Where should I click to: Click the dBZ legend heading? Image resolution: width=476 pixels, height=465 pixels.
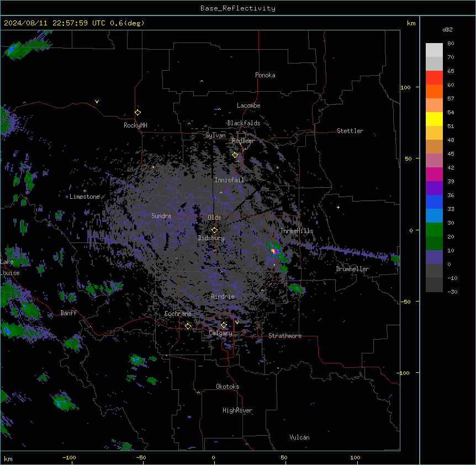tap(447, 30)
